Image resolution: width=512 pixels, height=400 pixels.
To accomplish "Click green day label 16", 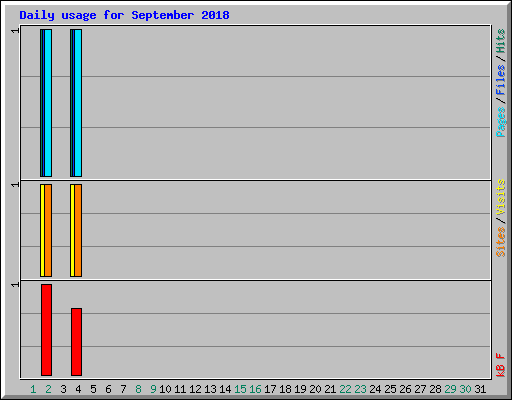I will click(x=255, y=389).
